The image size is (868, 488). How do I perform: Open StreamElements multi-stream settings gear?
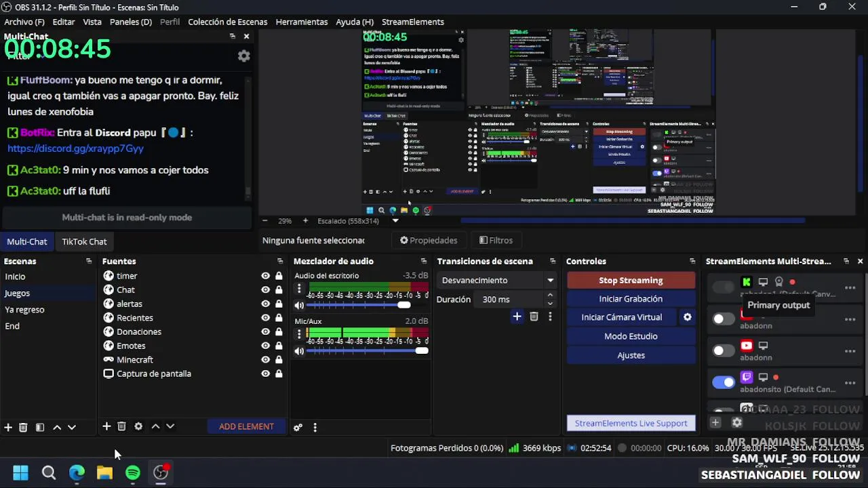(737, 422)
